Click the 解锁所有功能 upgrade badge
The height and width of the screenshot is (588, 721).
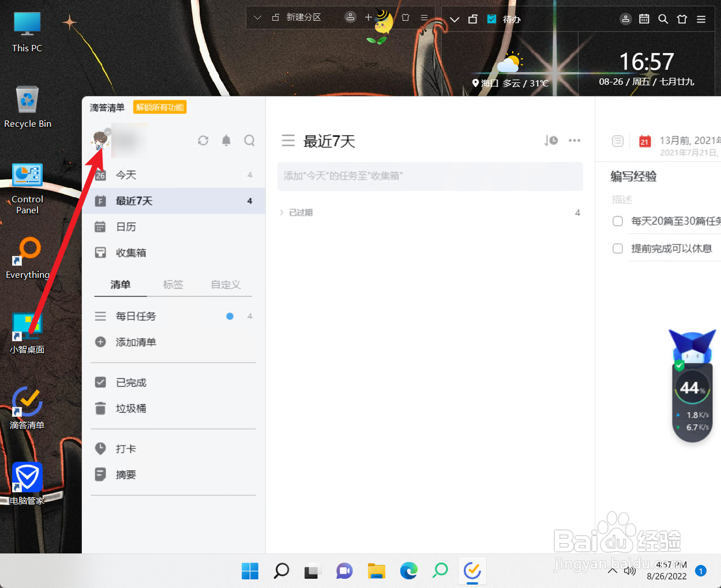(x=160, y=107)
